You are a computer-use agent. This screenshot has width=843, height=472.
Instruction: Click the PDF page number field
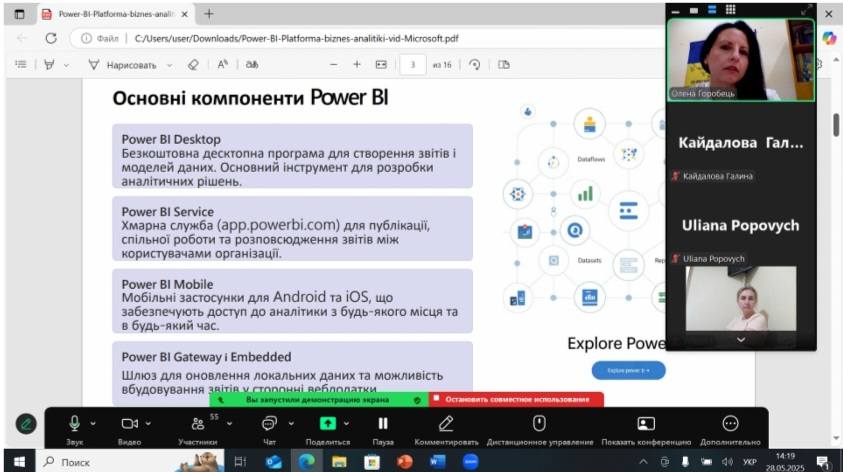tap(412, 64)
